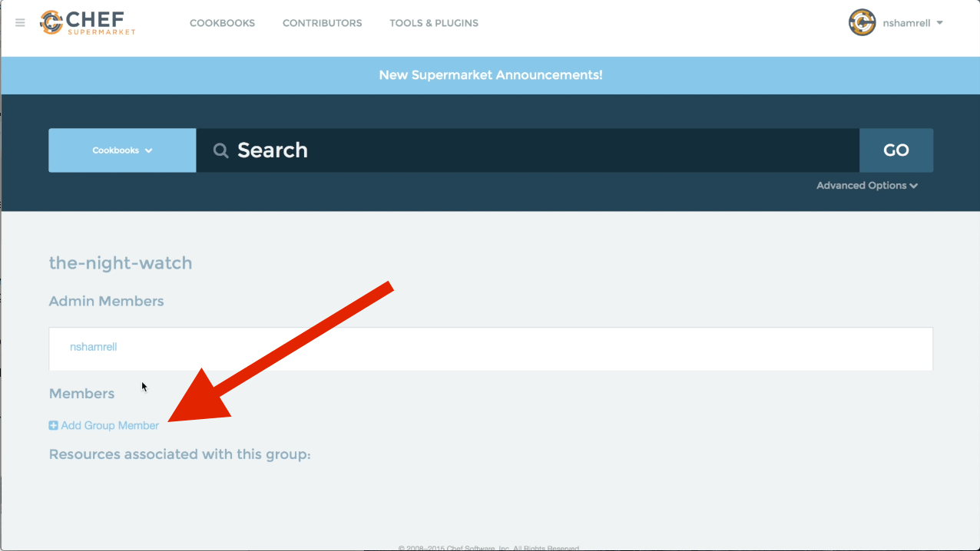Expand the account dropdown arrow next to nshamrell

940,23
